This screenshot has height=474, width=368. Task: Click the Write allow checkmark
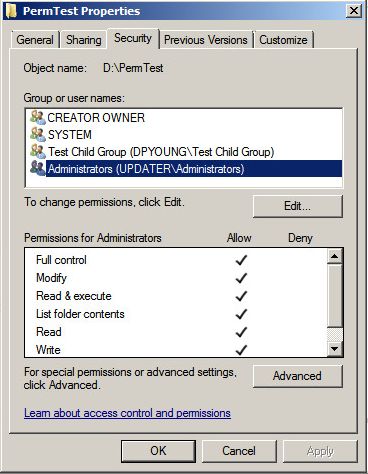pyautogui.click(x=241, y=350)
